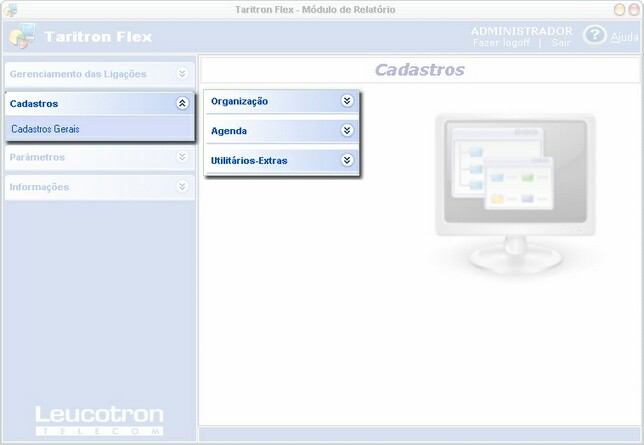
Task: Select the Cadastros menu header
Action: (100, 104)
